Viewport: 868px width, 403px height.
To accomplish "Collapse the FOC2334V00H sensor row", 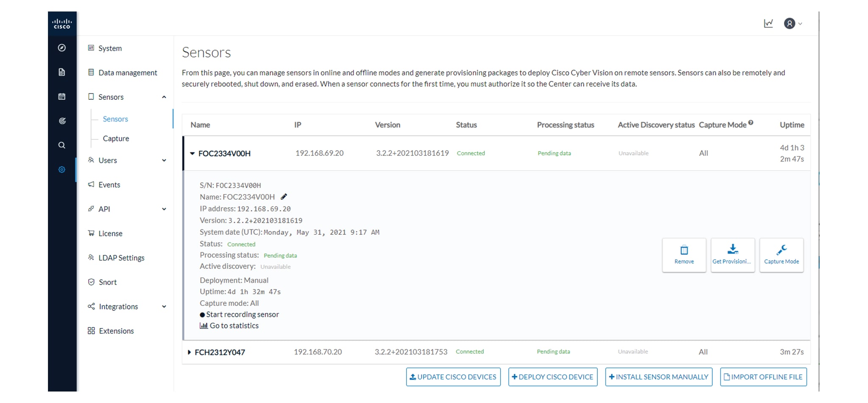I will point(192,153).
